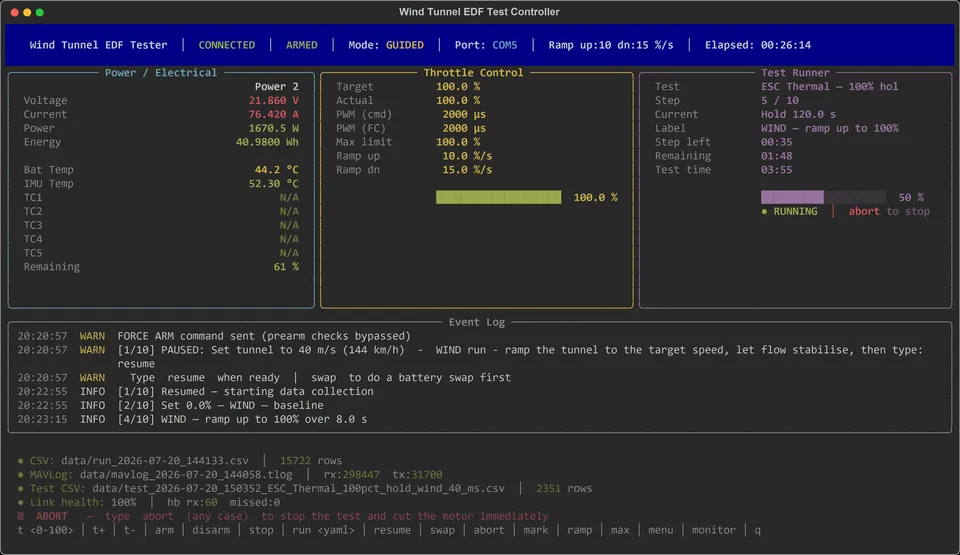
Task: Choose the 'menu' command shortcut
Action: pyautogui.click(x=661, y=530)
